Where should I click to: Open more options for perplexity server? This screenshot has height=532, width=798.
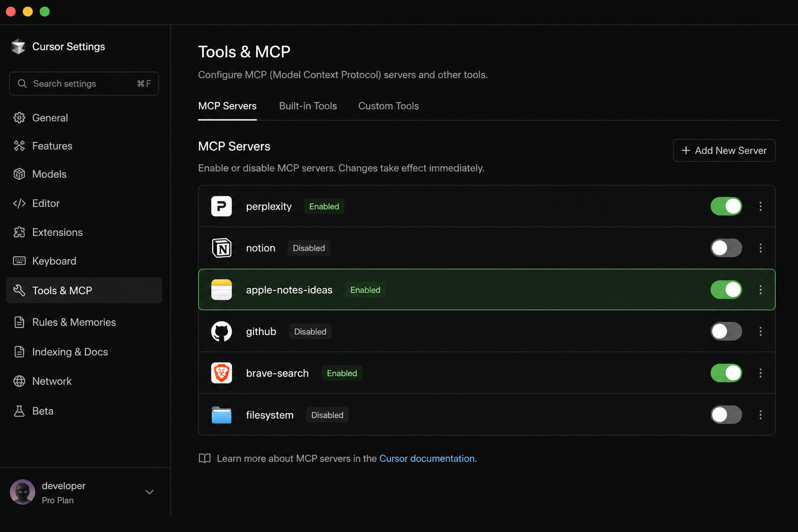coord(761,206)
